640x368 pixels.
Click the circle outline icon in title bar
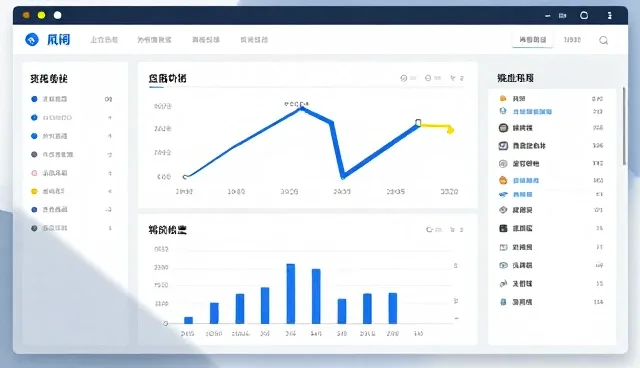click(584, 16)
